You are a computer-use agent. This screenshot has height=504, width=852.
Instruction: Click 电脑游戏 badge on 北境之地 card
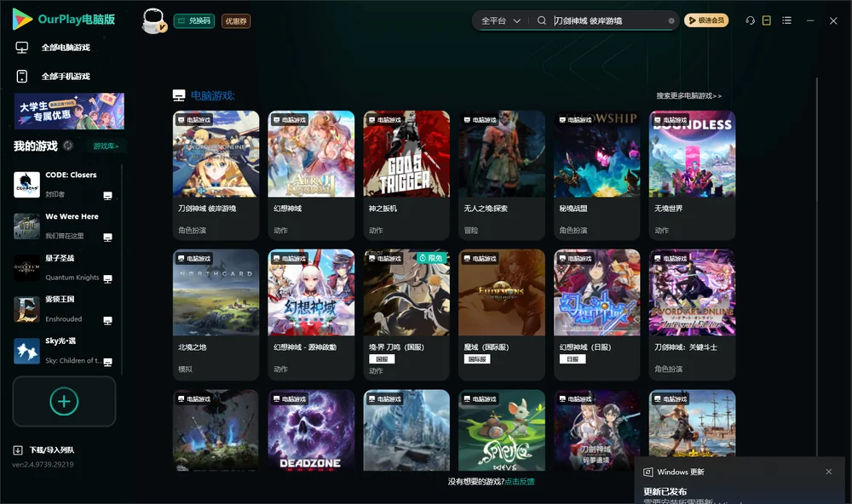(x=194, y=259)
